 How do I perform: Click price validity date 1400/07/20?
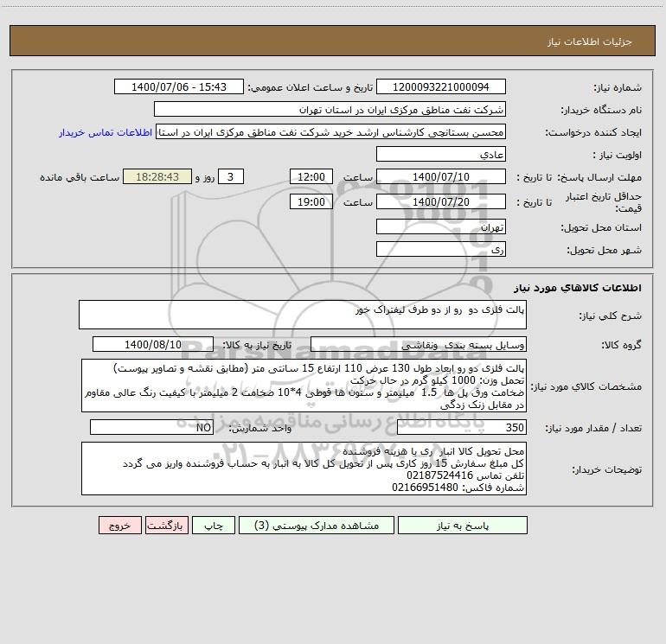[x=441, y=201]
